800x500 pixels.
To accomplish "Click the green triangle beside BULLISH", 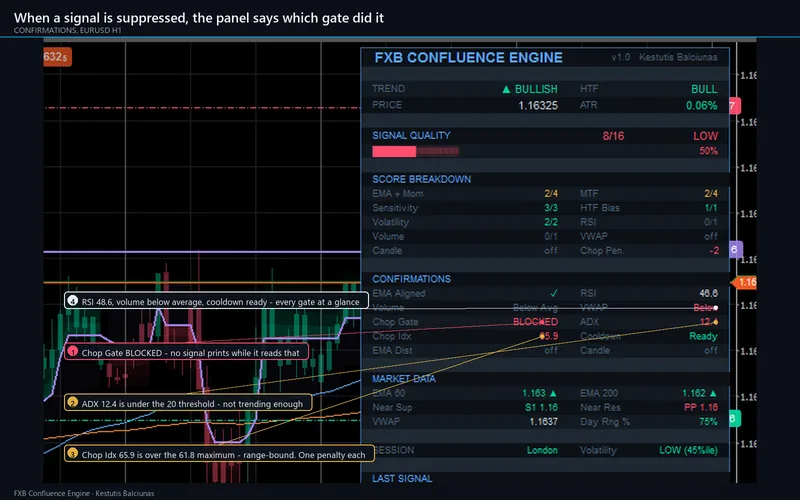I will pyautogui.click(x=506, y=89).
